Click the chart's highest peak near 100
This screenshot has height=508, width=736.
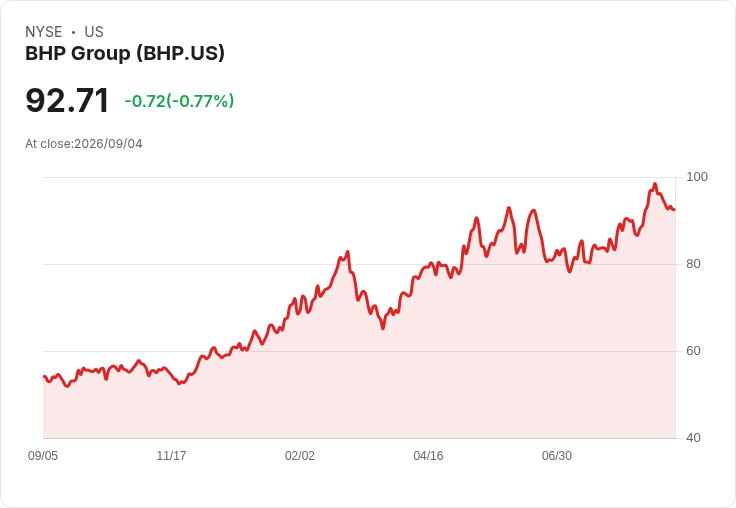tap(655, 184)
